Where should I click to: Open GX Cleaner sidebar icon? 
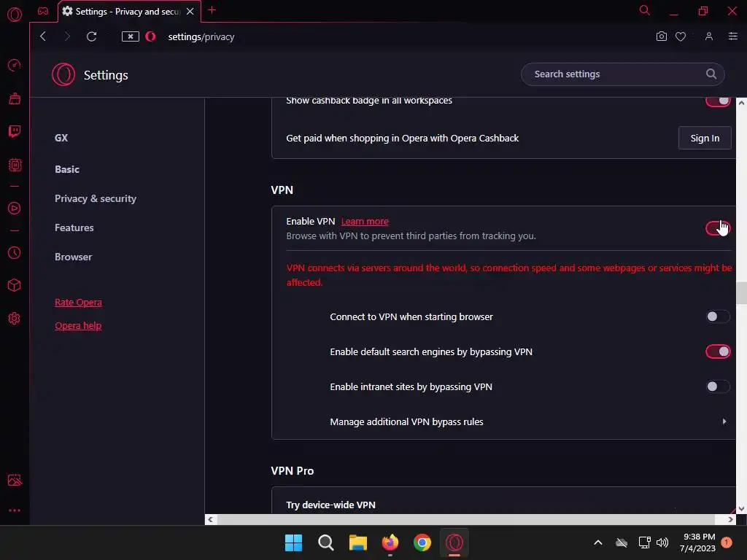15,98
